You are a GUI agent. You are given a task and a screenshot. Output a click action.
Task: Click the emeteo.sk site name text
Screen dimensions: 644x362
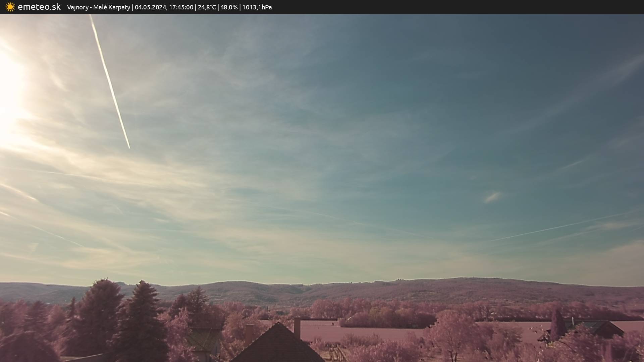(39, 7)
